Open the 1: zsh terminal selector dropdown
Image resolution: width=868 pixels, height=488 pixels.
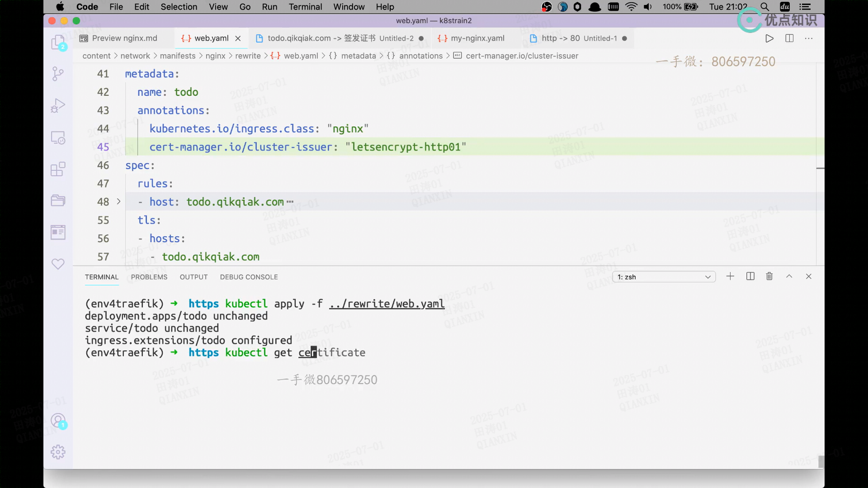pyautogui.click(x=664, y=277)
